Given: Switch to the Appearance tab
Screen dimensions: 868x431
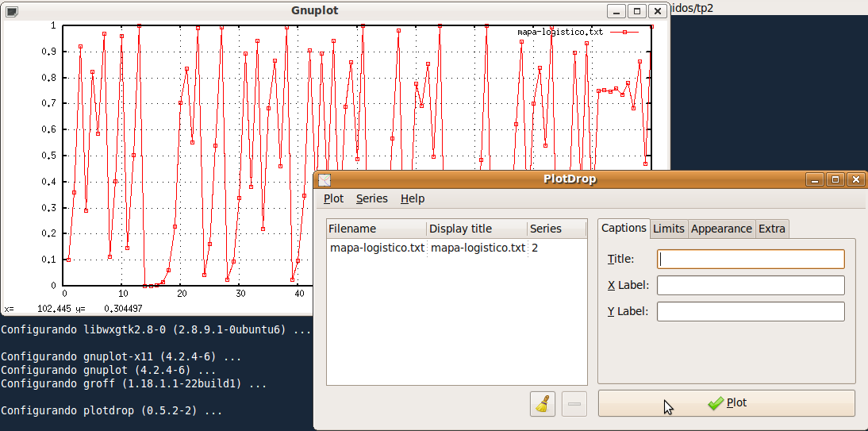Looking at the screenshot, I should pyautogui.click(x=721, y=229).
